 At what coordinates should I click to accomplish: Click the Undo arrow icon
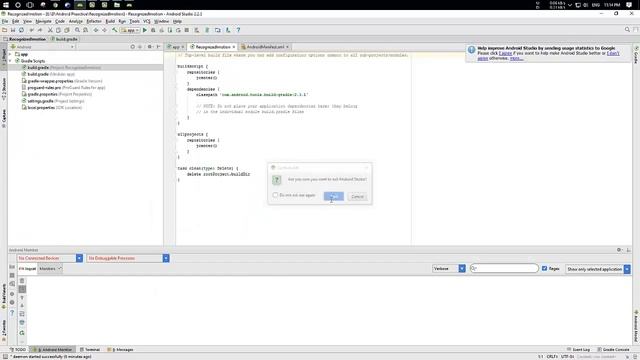point(31,30)
